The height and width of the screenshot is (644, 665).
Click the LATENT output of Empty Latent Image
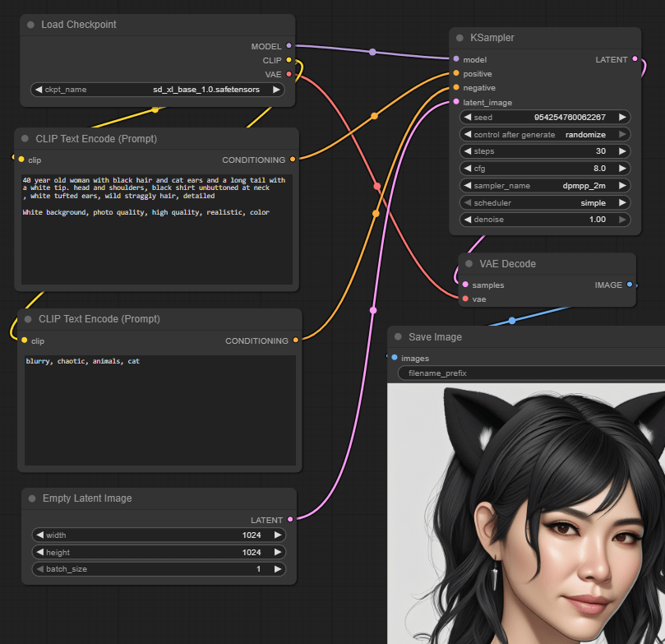pos(290,520)
